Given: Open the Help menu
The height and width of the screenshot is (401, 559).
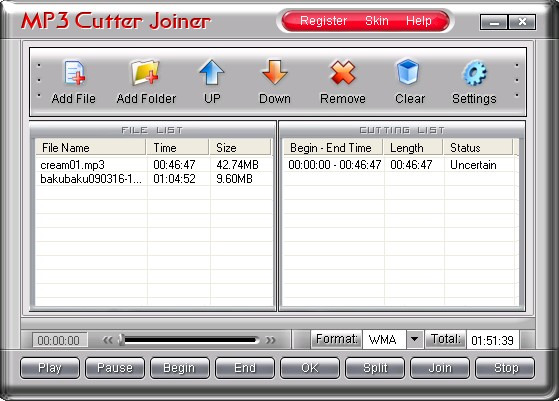Looking at the screenshot, I should [419, 21].
